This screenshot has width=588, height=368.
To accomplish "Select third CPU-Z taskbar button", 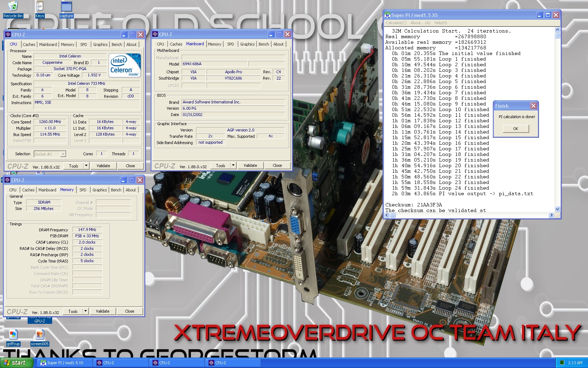I will point(233,363).
